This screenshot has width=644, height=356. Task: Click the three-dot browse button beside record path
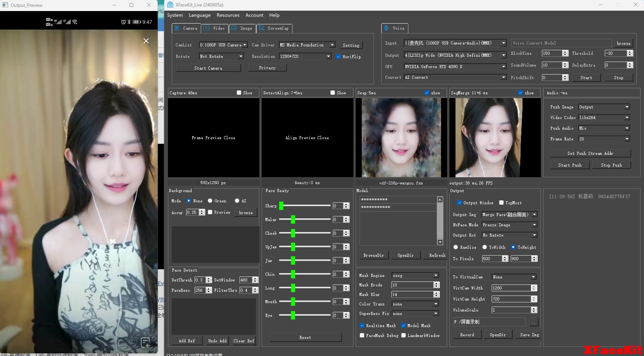point(534,322)
